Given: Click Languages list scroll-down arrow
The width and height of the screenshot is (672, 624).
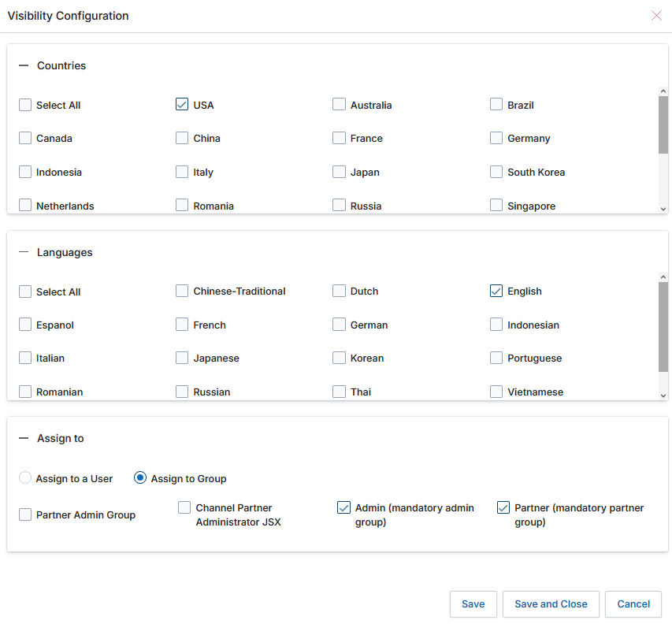Looking at the screenshot, I should 663,396.
